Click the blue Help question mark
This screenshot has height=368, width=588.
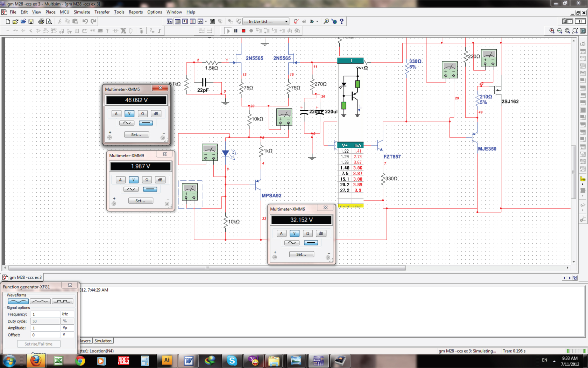(x=342, y=21)
